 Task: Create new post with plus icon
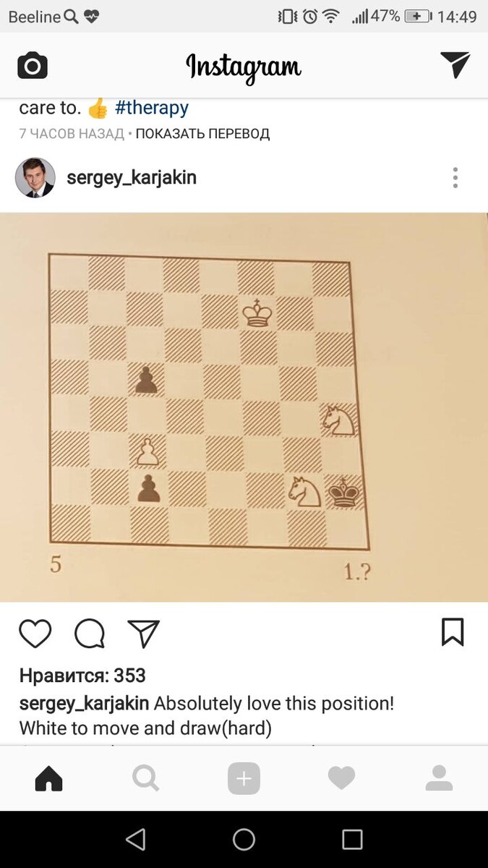(x=244, y=778)
